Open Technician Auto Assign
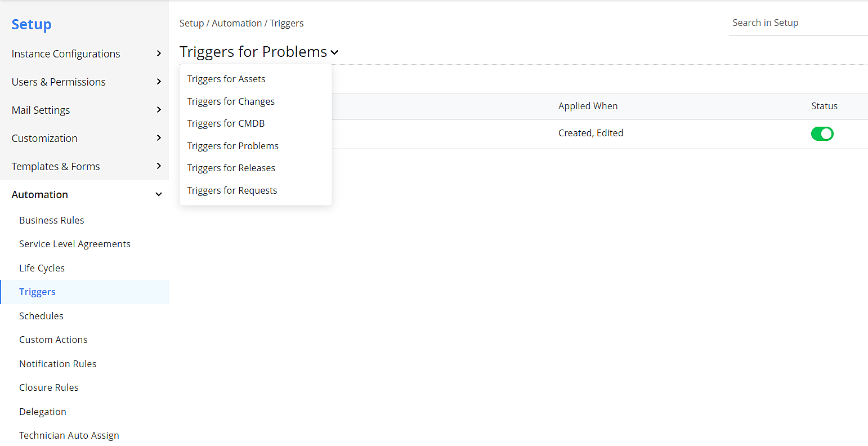868x446 pixels. [69, 435]
